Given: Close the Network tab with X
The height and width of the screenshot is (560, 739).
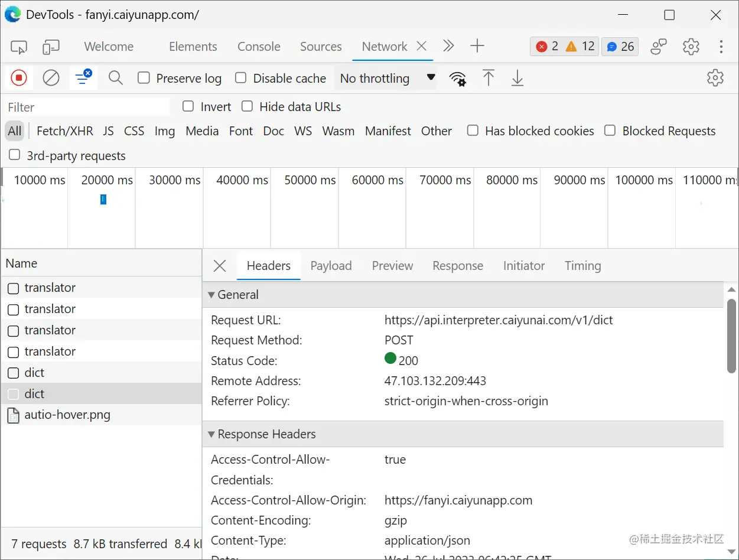Looking at the screenshot, I should 422,46.
